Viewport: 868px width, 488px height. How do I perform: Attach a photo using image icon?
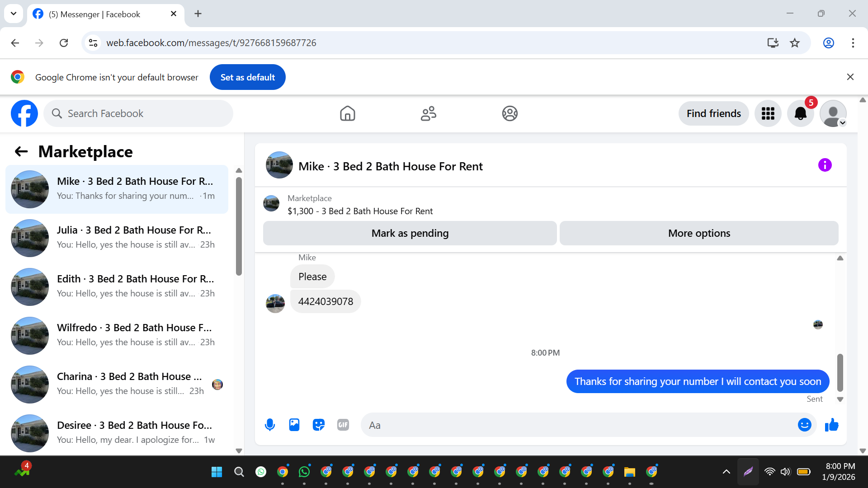(x=294, y=425)
